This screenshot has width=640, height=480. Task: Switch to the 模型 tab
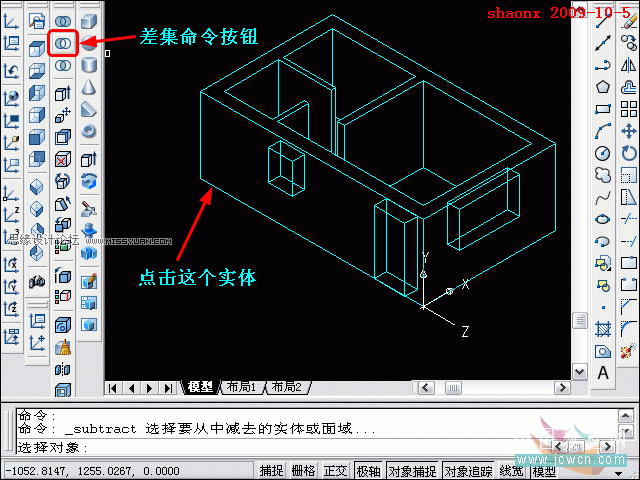pos(200,387)
